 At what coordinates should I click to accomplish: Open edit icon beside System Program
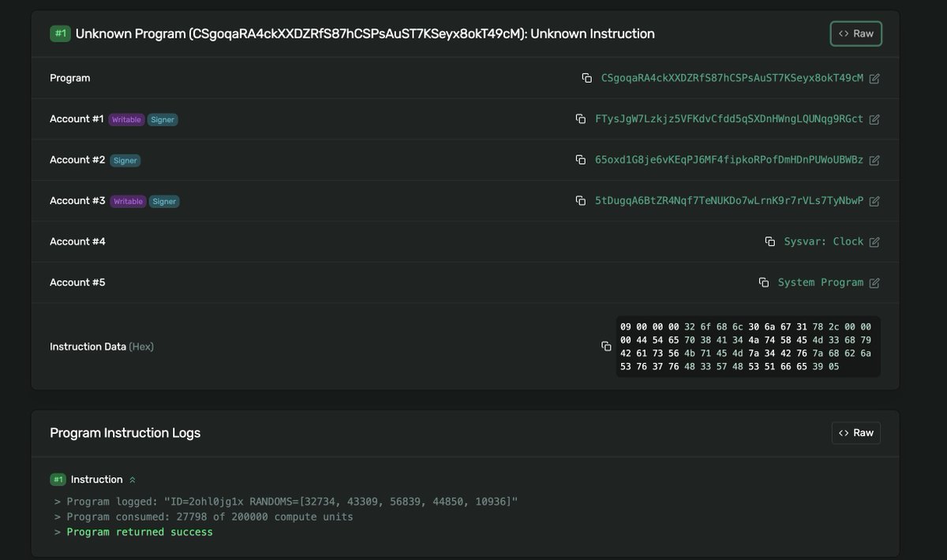click(x=874, y=282)
